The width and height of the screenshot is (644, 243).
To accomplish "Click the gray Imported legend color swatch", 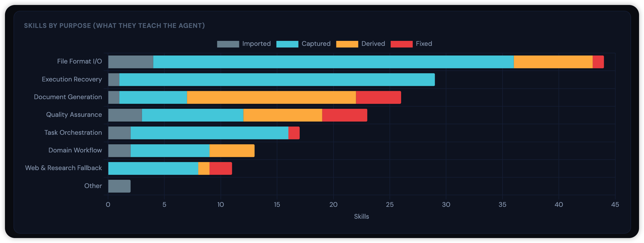I will [x=228, y=44].
